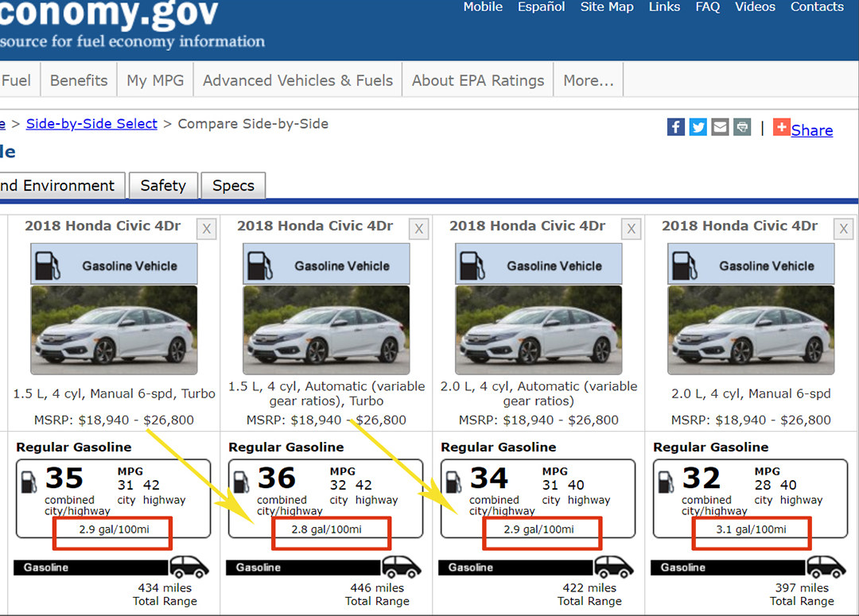Open the Advanced Vehicles & Fuels menu

[x=297, y=80]
